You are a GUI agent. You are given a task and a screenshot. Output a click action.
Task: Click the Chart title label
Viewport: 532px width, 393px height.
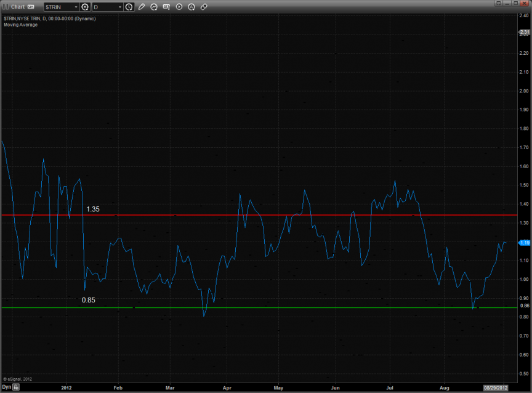tap(18, 7)
